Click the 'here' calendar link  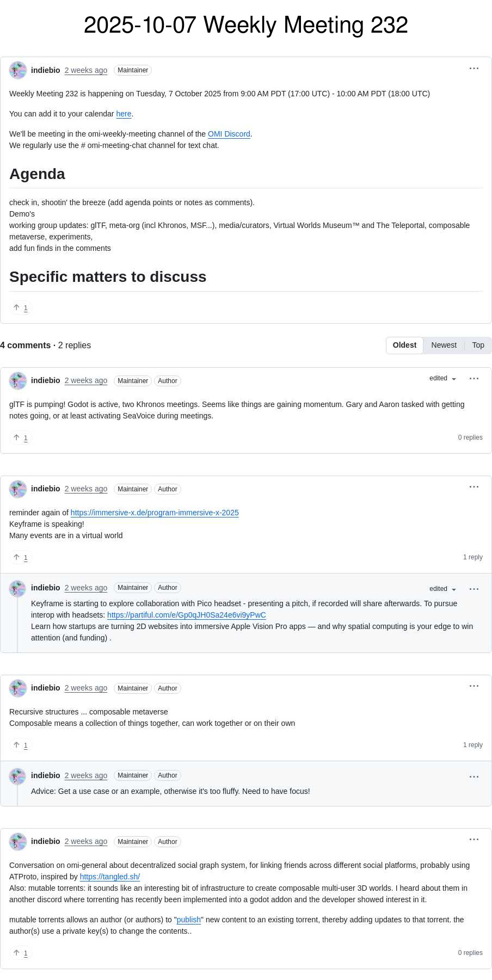(x=124, y=114)
